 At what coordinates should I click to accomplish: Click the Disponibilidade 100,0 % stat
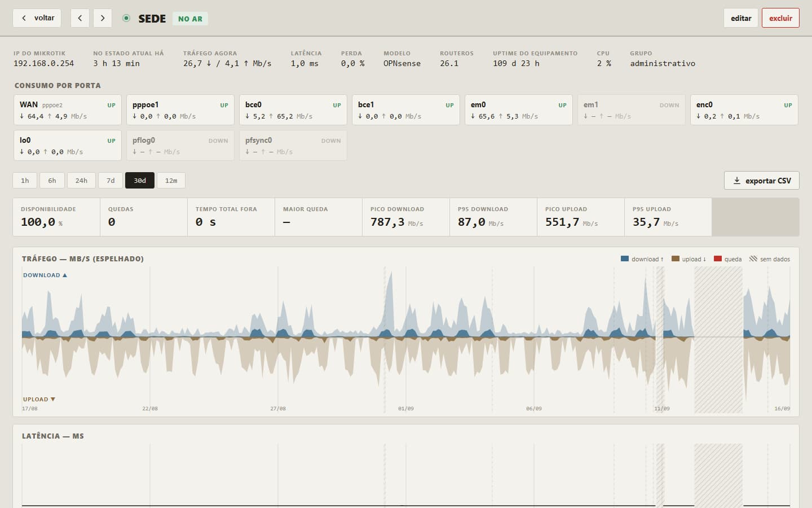tap(56, 217)
